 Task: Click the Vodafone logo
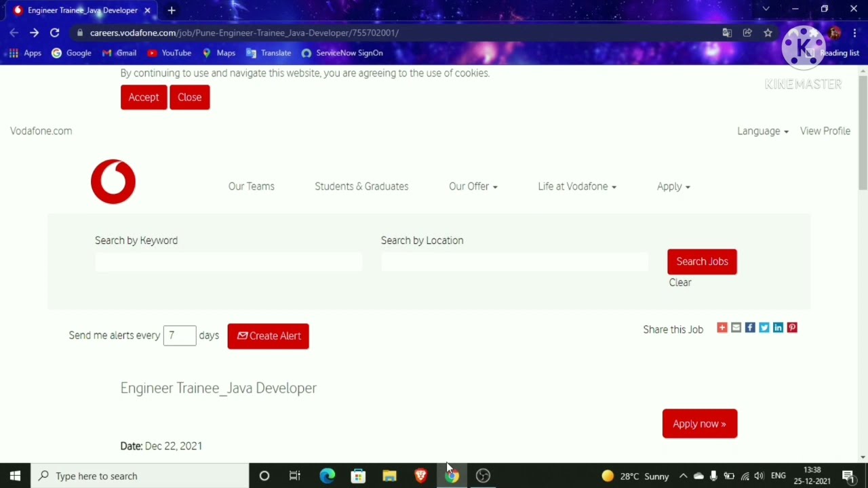pos(113,182)
